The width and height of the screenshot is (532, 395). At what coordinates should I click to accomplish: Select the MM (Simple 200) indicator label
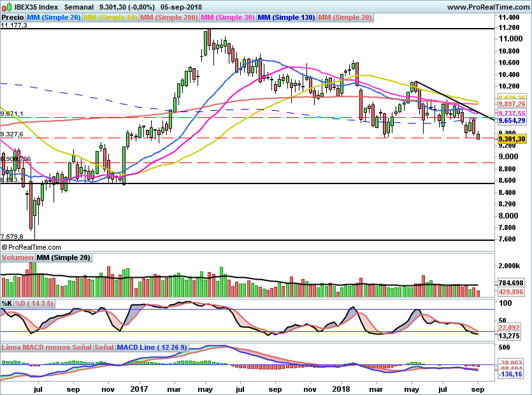(169, 18)
